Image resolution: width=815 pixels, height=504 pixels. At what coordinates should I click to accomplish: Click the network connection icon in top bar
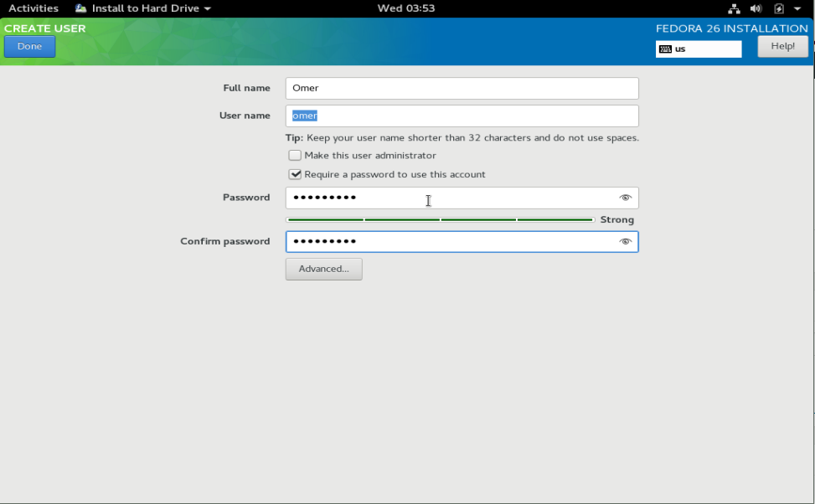[x=734, y=8]
